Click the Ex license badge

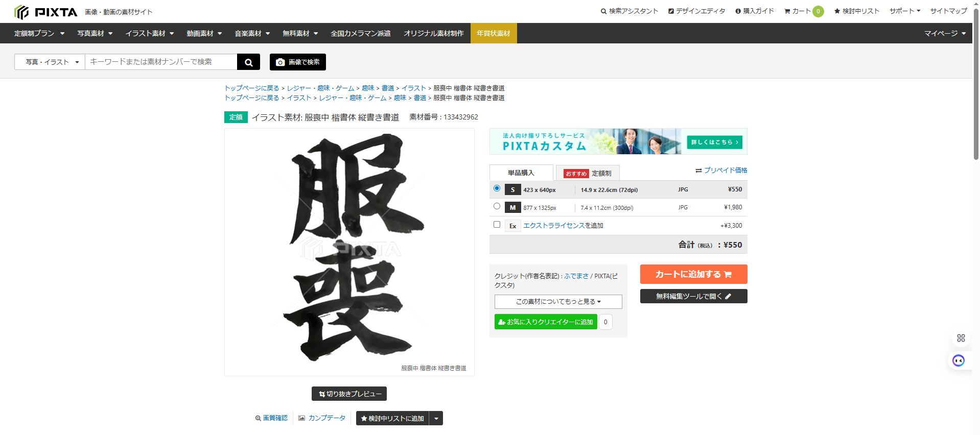click(x=512, y=226)
